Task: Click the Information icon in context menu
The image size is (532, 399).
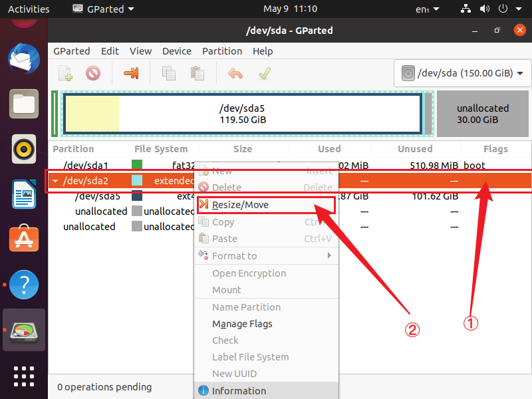Action: point(203,390)
